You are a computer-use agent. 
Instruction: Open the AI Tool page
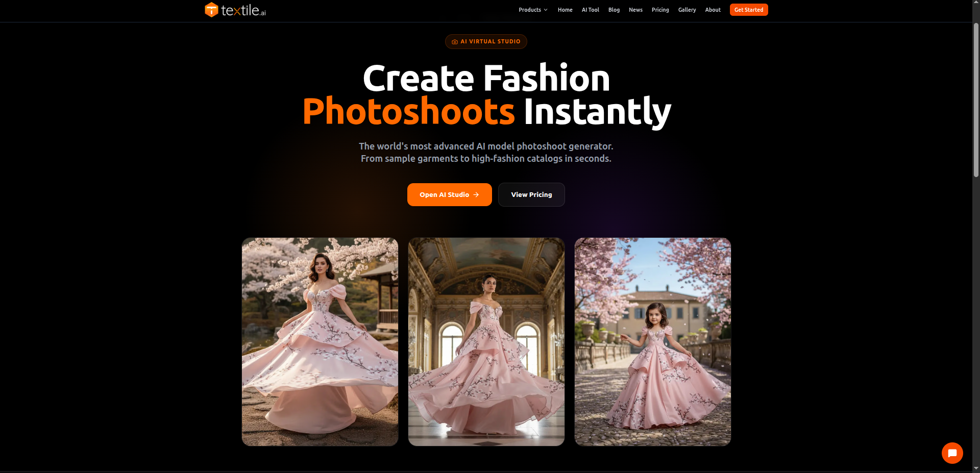[590, 10]
